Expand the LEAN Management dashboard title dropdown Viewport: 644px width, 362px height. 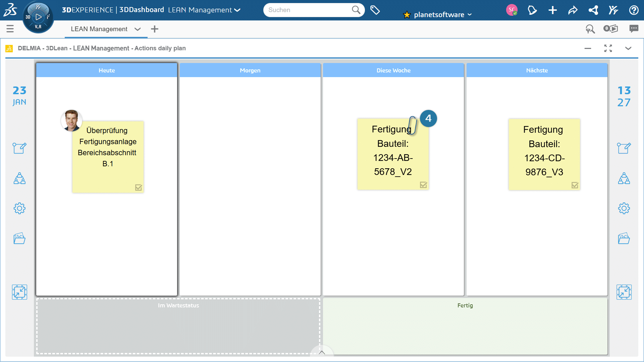(237, 10)
